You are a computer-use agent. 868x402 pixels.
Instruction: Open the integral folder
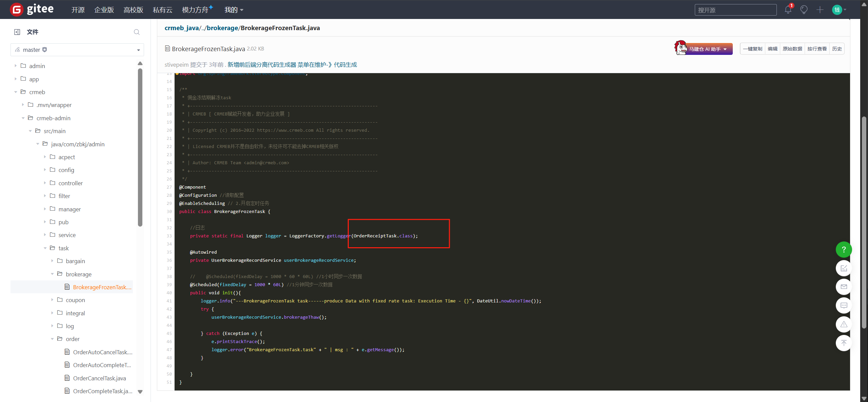click(75, 313)
